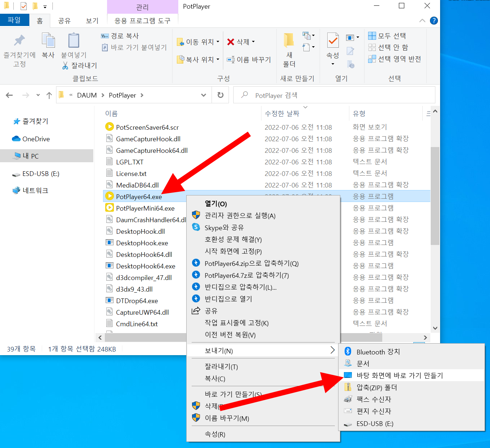Click the Up one level arrow
This screenshot has width=490, height=448.
pos(49,95)
